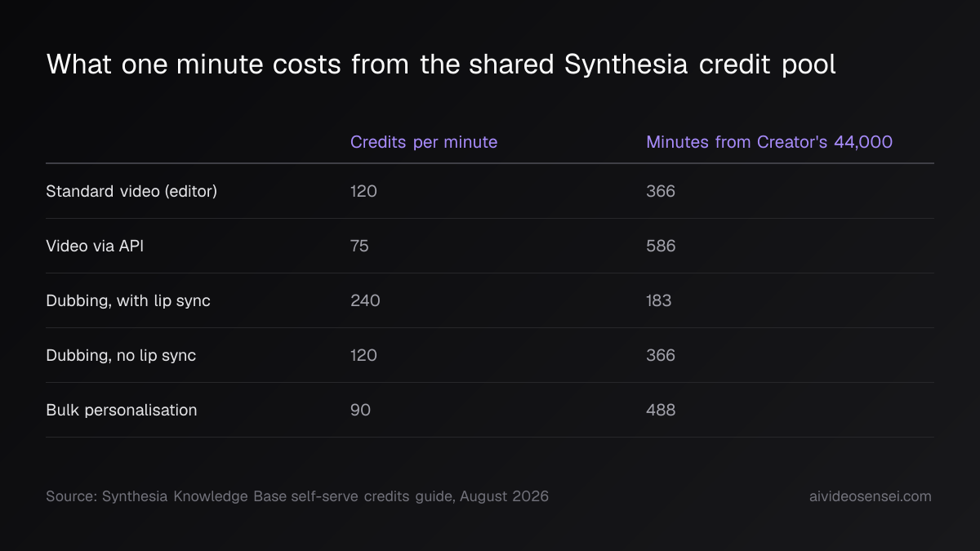980x551 pixels.
Task: Select credits value 90 for Bulk personalisation
Action: point(360,410)
